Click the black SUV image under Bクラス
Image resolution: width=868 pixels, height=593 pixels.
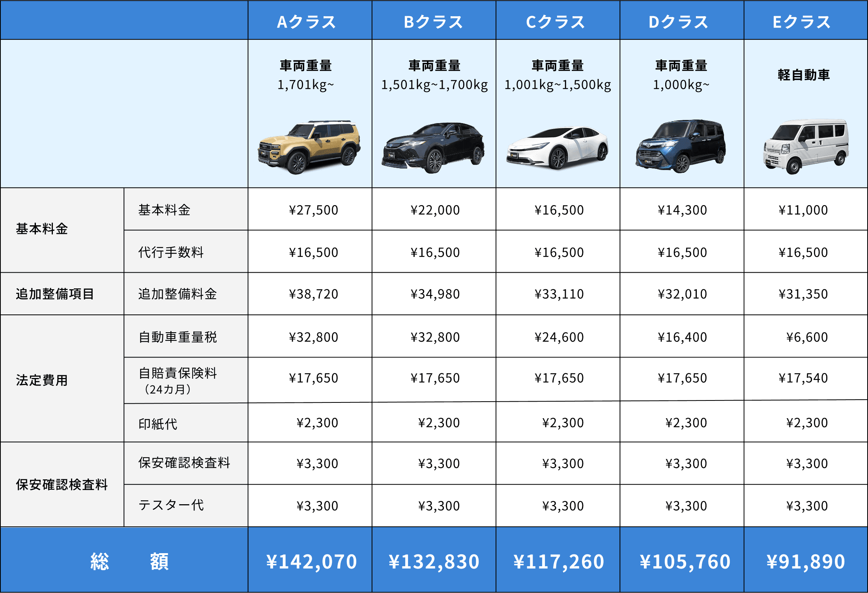tap(433, 148)
